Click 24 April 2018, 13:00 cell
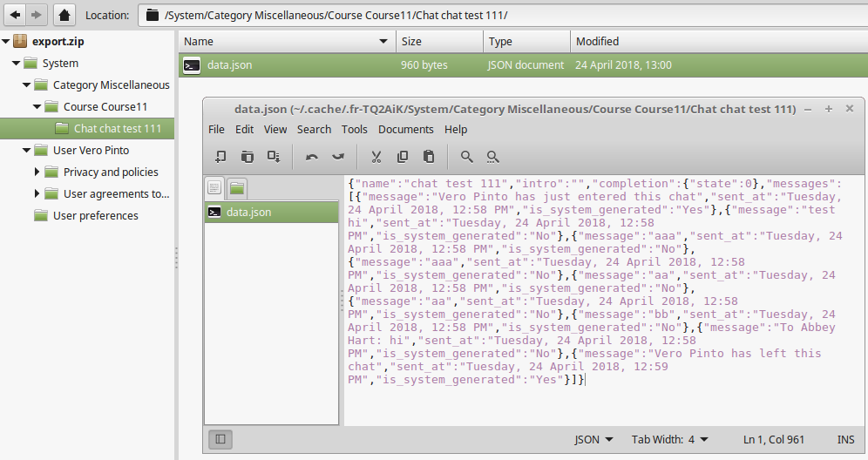This screenshot has width=868, height=460. point(623,64)
